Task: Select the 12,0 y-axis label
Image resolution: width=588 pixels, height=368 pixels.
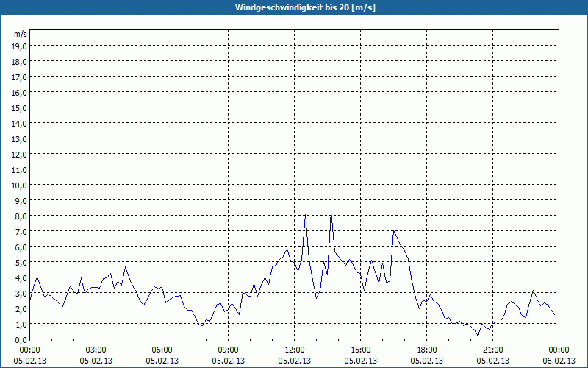Action: (x=19, y=155)
